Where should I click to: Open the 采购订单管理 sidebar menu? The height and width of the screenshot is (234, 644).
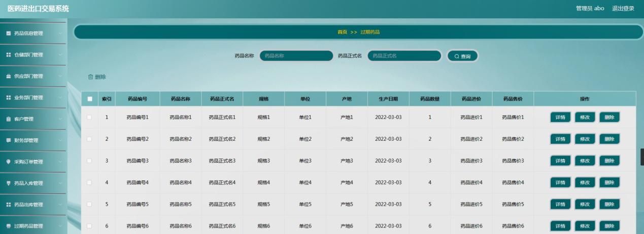pyautogui.click(x=33, y=162)
